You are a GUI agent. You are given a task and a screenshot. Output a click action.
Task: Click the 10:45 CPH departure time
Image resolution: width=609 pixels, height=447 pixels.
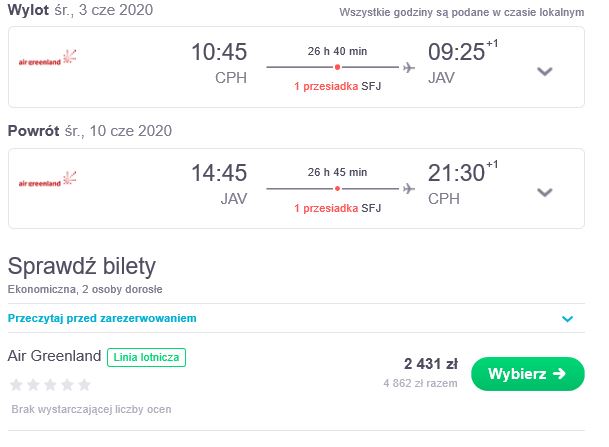(219, 52)
